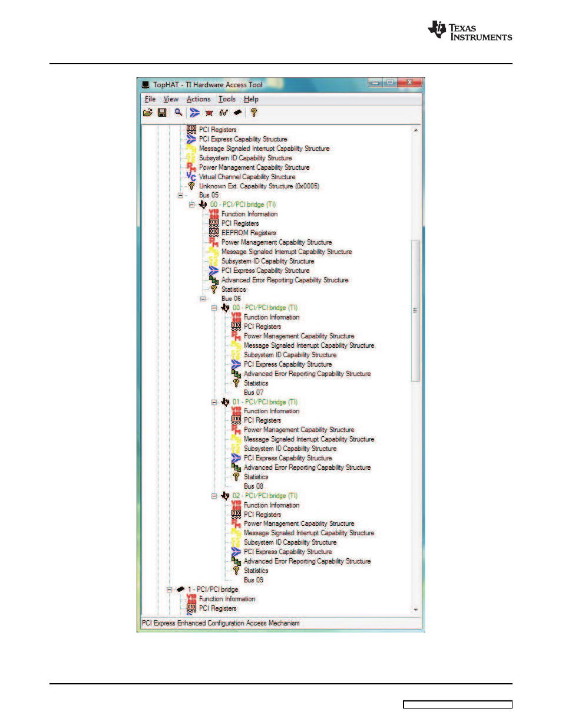Click the Advanced Error Reporting icon under the 02 bridge
Image resolution: width=562 pixels, height=728 pixels.
pyautogui.click(x=236, y=561)
